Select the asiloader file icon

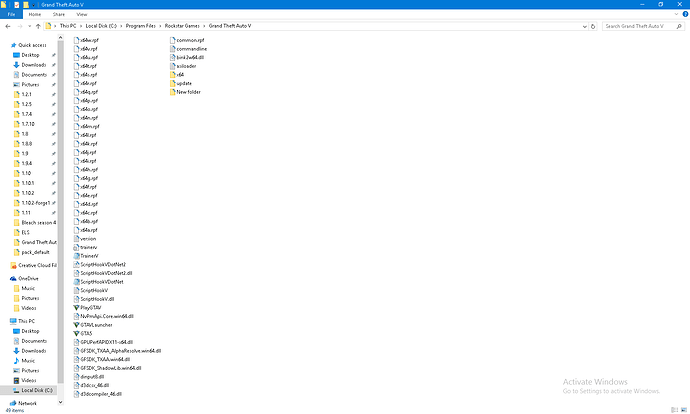point(172,66)
